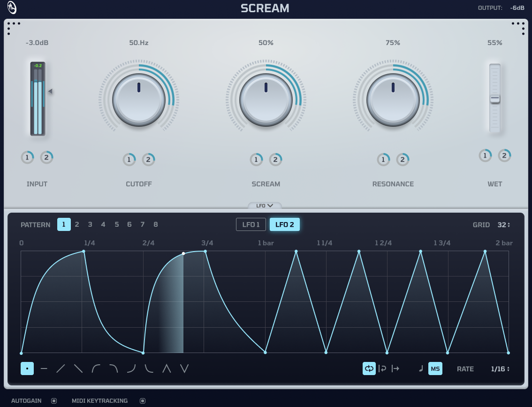This screenshot has width=532, height=407.
Task: Collapse the LFO panel expander
Action: 265,206
